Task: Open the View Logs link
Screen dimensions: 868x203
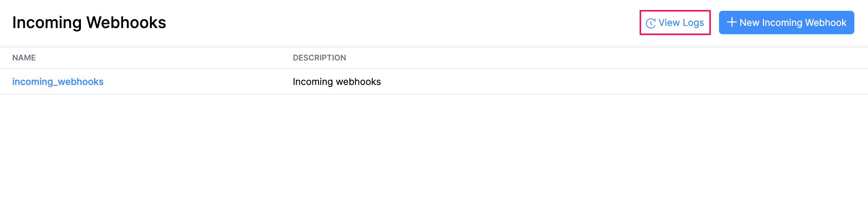Action: pyautogui.click(x=675, y=23)
